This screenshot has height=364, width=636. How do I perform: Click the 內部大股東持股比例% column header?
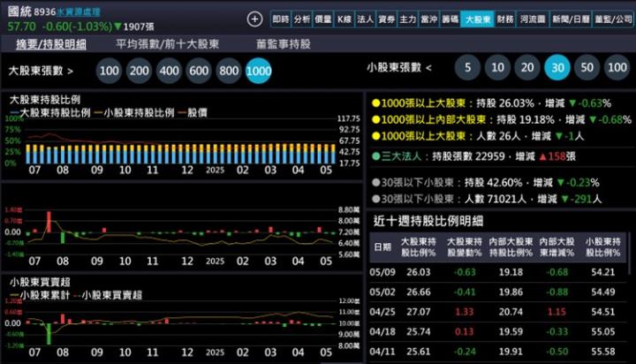pos(511,246)
